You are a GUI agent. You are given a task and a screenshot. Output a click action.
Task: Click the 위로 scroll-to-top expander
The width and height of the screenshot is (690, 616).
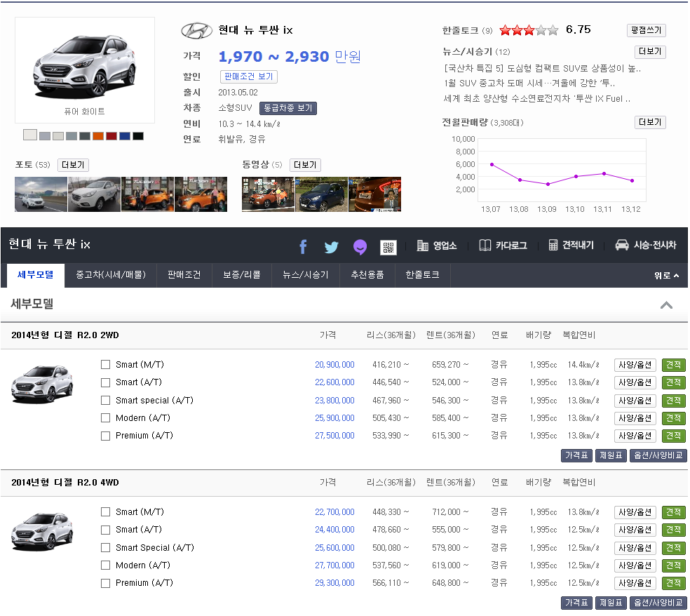(x=665, y=275)
